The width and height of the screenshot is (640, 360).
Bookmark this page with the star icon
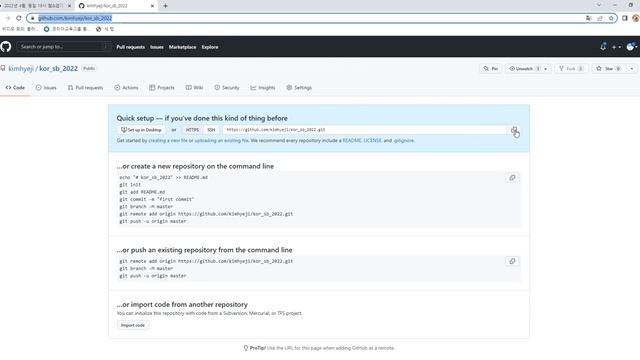[611, 18]
